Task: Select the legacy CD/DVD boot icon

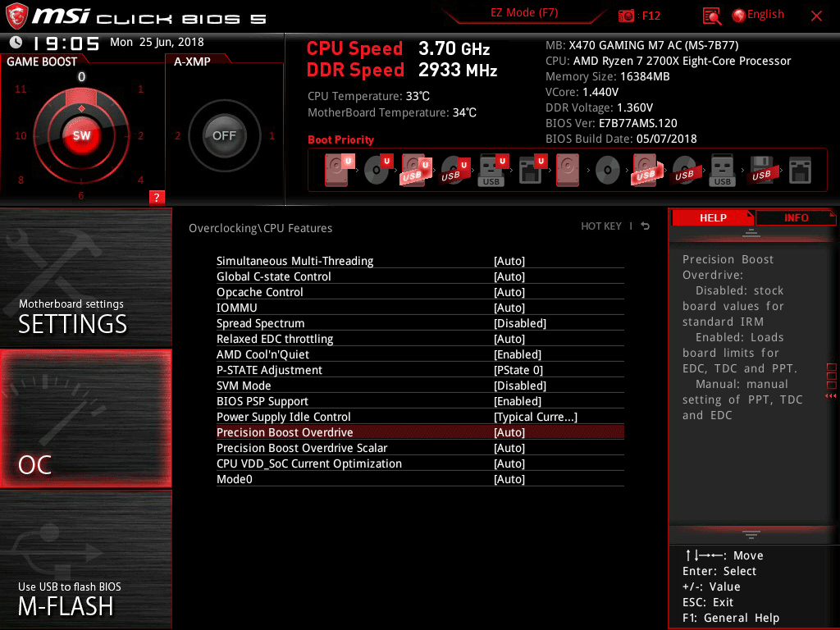Action: 608,171
